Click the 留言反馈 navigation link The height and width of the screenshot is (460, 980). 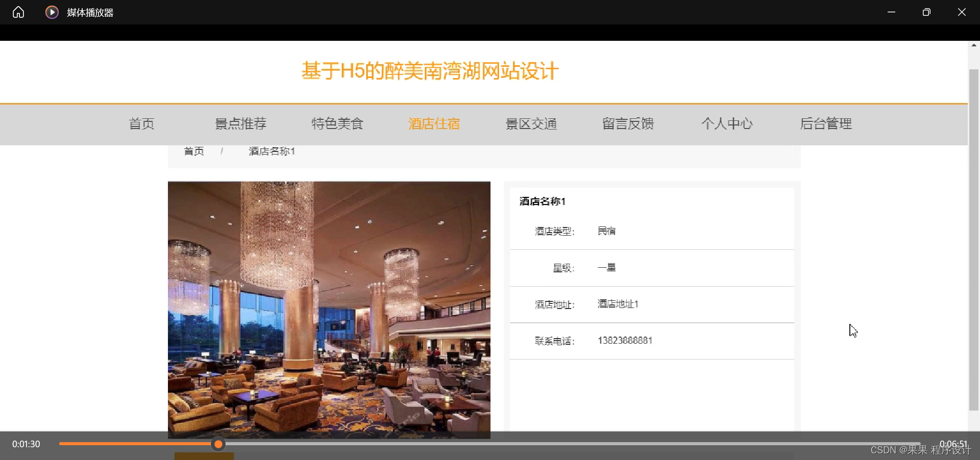[628, 124]
